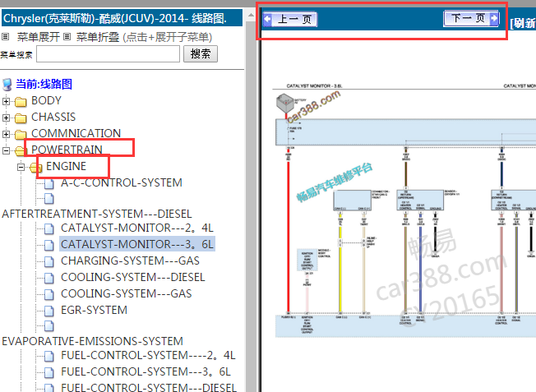Click the ENGINE open folder icon

click(35, 167)
